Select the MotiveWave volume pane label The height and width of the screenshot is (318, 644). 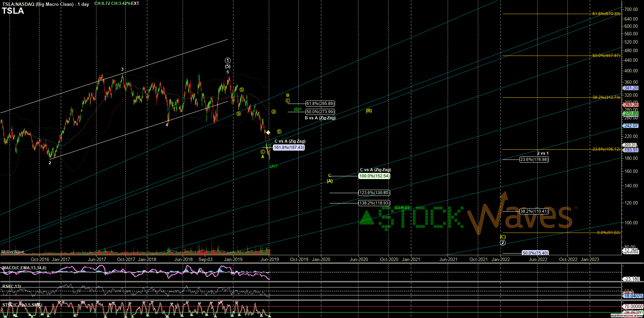(x=13, y=252)
